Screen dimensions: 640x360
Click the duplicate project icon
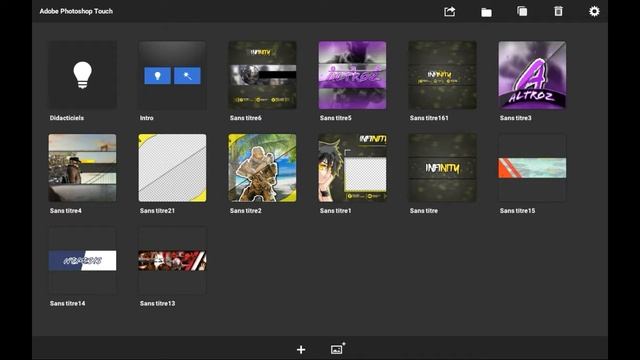click(522, 11)
